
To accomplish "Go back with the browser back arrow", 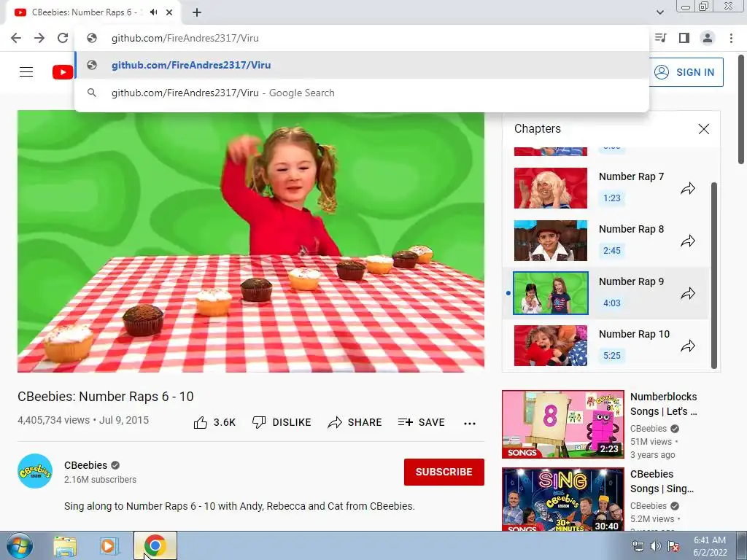I will pos(16,38).
